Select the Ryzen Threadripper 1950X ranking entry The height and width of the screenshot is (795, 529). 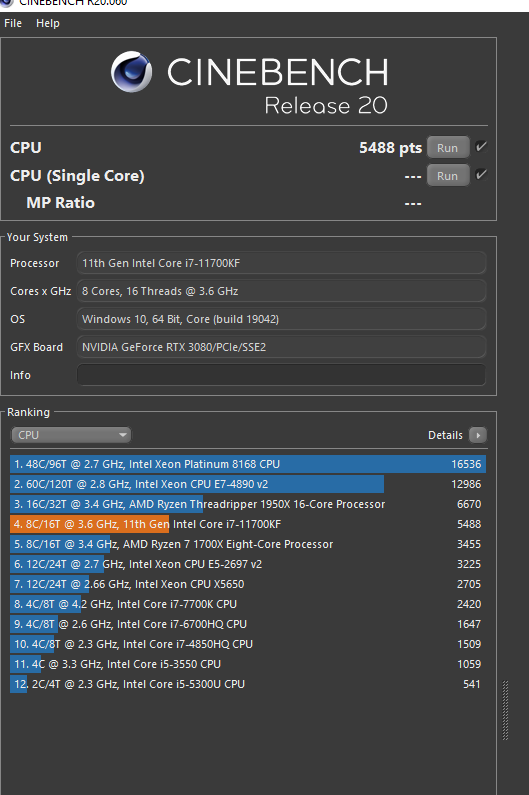click(x=248, y=504)
